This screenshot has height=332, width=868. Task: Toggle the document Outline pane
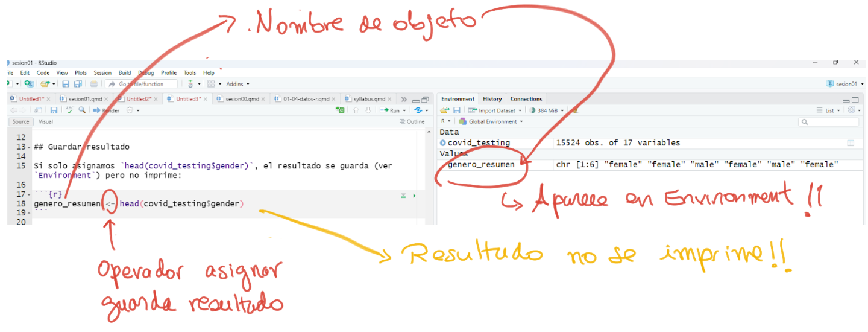[x=412, y=121]
